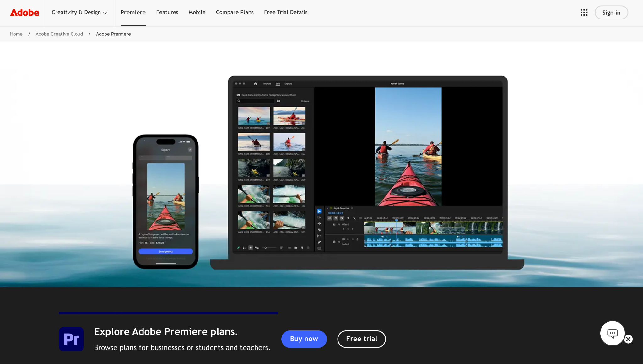Screen dimensions: 643x364
Task: Open the Features tab
Action: pos(167,13)
